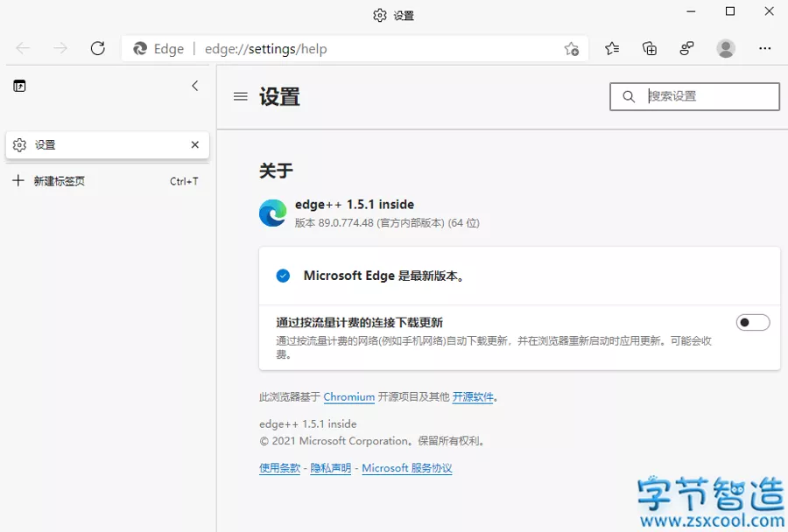Viewport: 788px width, 532px height.
Task: Click the 通过按流量计费的连接下载更新 label
Action: (x=359, y=323)
